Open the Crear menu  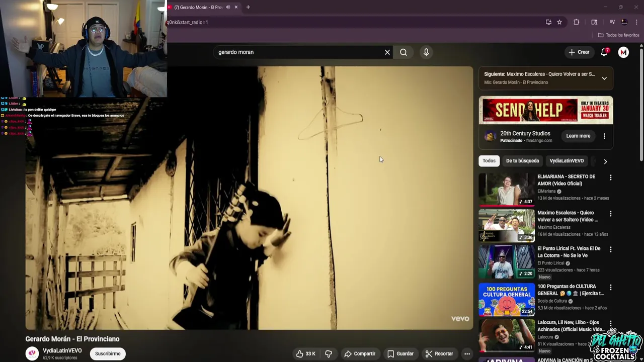point(579,52)
